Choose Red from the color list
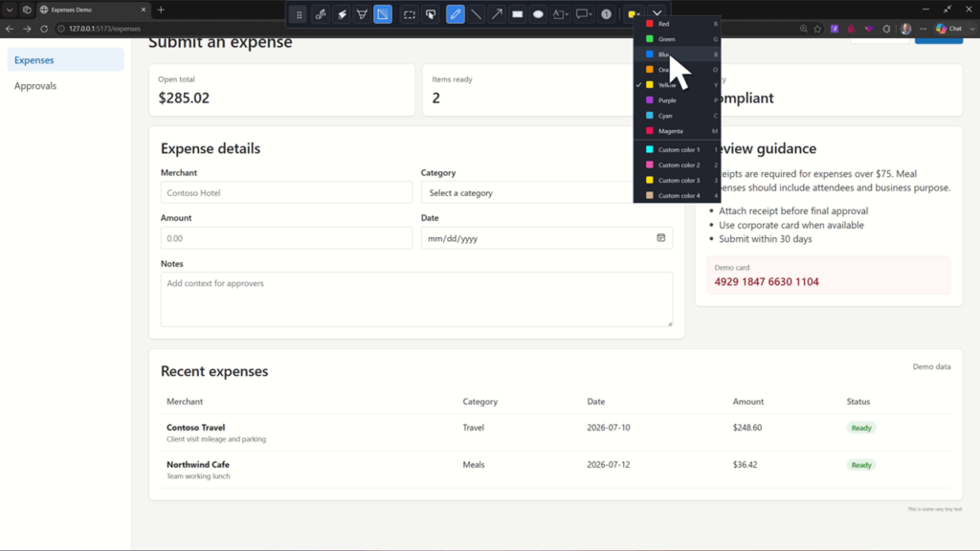Viewport: 980px width, 551px height. 677,24
